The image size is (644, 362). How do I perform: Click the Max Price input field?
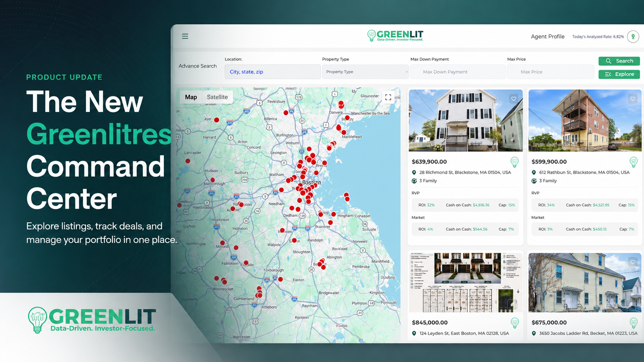pos(550,72)
